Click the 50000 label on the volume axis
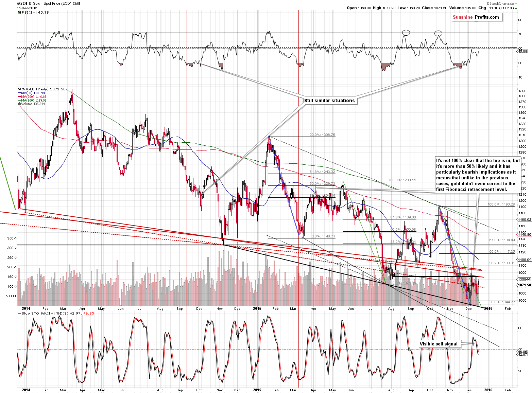Image resolution: width=532 pixels, height=393 pixels. click(x=11, y=296)
